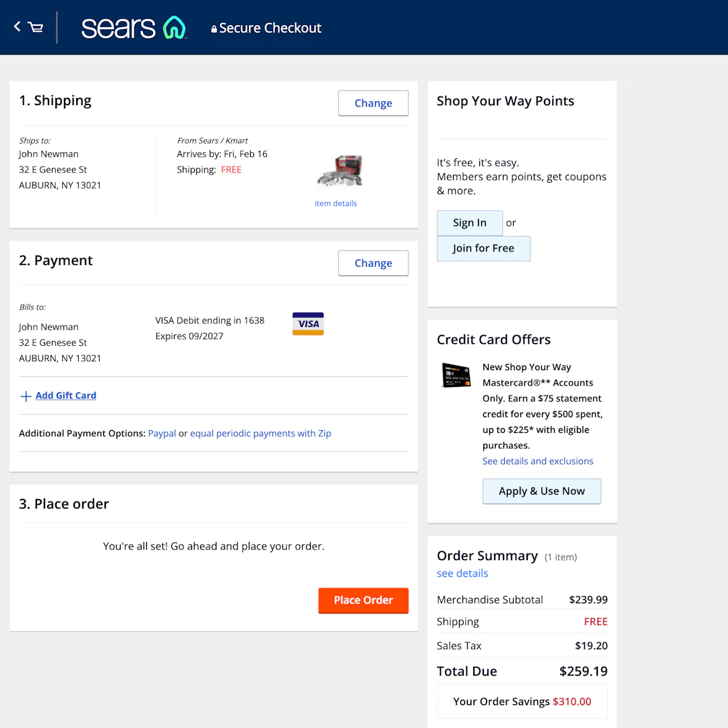Click 'Additional Payment Options:' label
Image resolution: width=728 pixels, height=728 pixels.
82,433
